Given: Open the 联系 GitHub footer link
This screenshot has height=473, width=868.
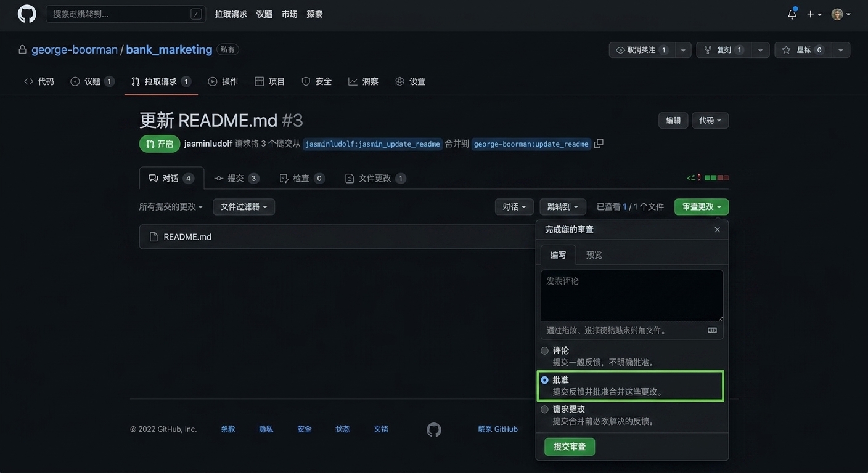Looking at the screenshot, I should (x=497, y=429).
